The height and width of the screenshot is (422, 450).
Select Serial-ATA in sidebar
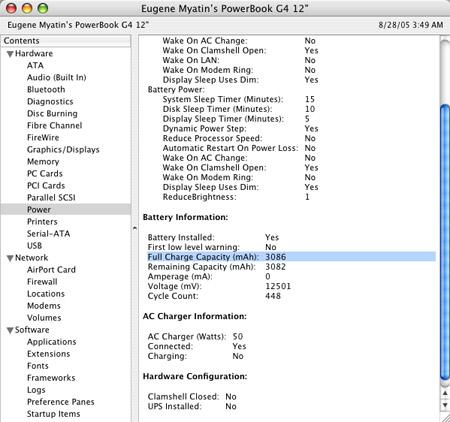pyautogui.click(x=49, y=233)
